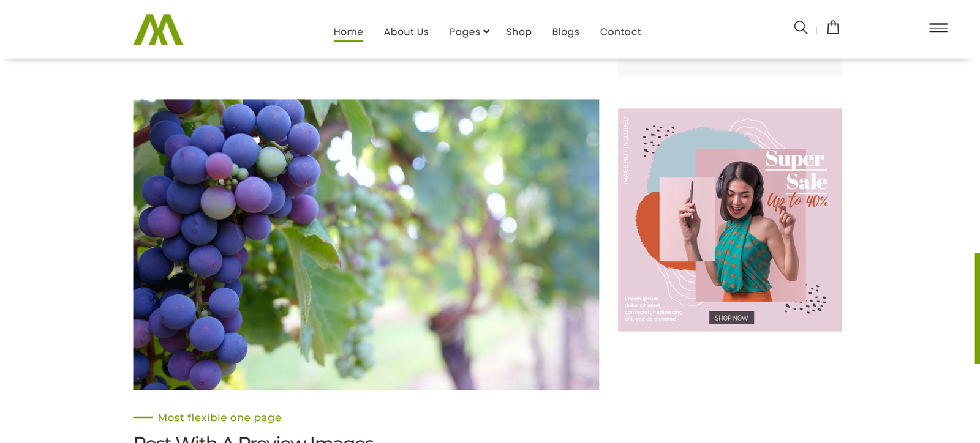980x443 pixels.
Task: Open the Post With A Preview Images title
Action: point(254,439)
